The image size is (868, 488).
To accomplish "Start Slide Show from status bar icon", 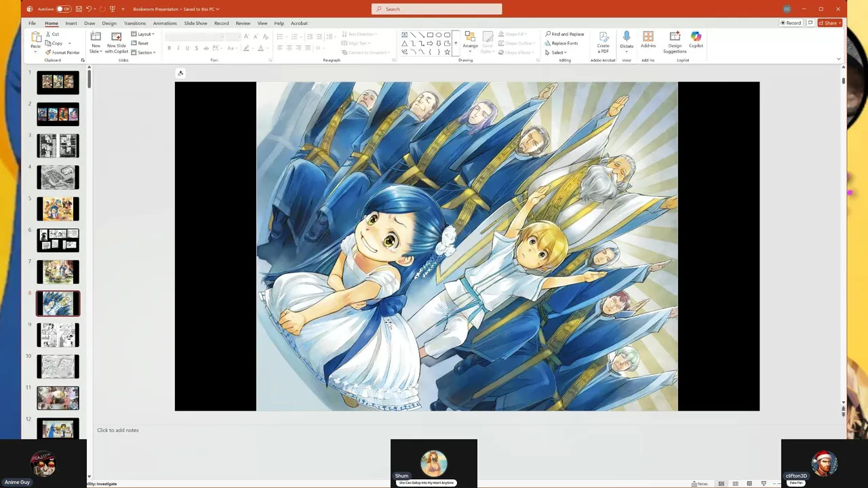I will (x=764, y=483).
